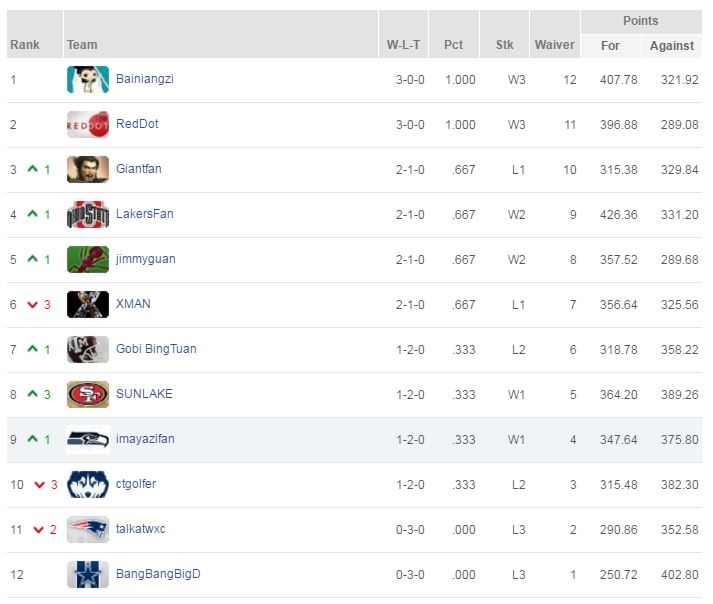The height and width of the screenshot is (604, 713).
Task: Open Bainiangzi team page link
Action: pos(144,79)
